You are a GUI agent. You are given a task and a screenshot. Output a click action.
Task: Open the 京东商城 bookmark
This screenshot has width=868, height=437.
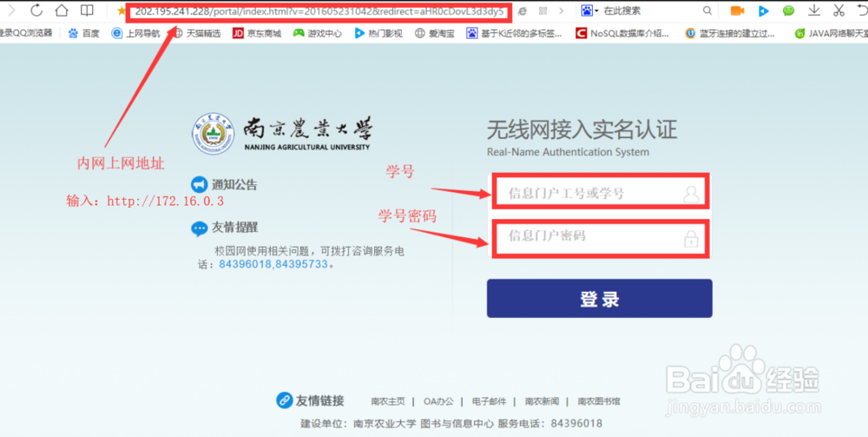point(257,33)
